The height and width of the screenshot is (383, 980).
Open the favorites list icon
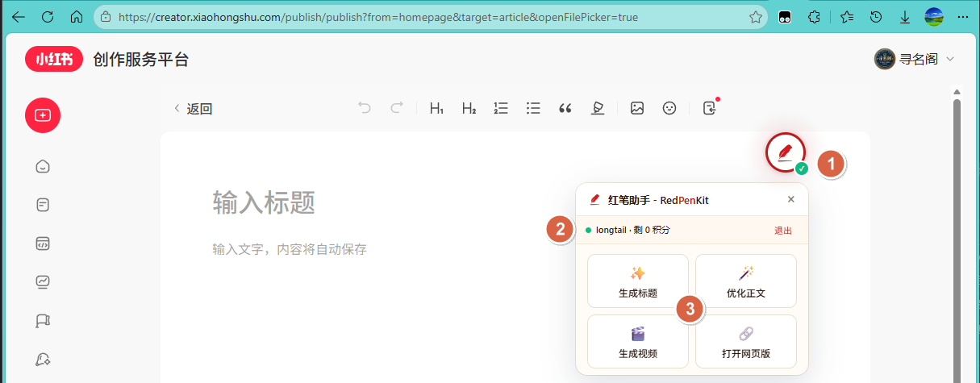pos(847,16)
